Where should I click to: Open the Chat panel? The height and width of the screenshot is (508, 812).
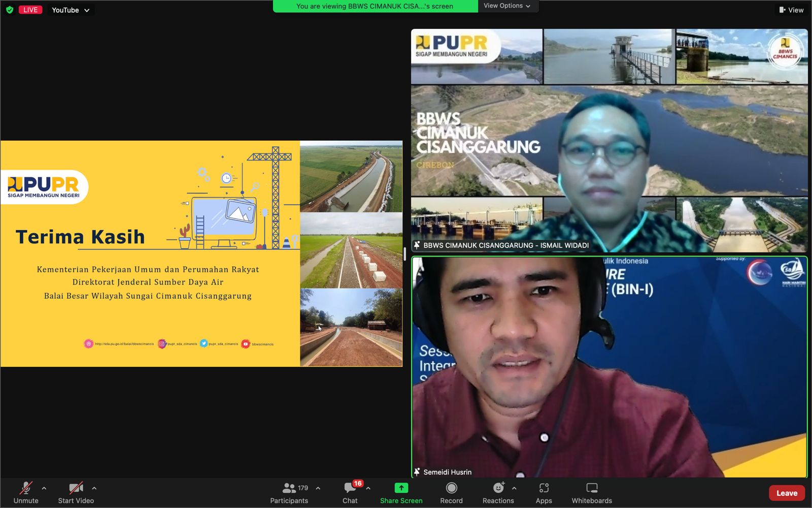click(x=350, y=493)
